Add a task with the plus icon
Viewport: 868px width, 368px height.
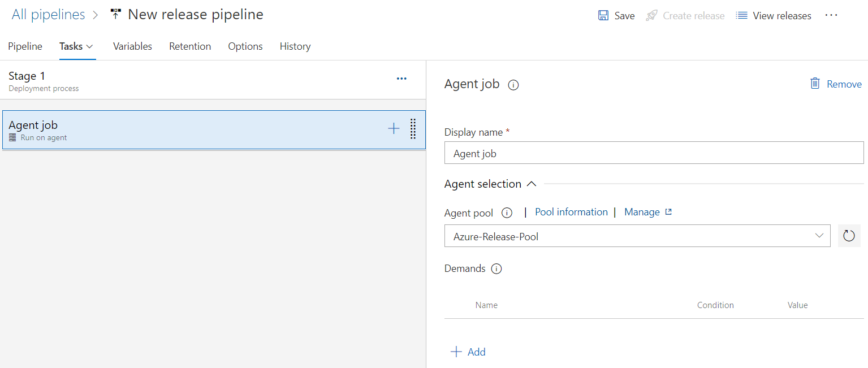coord(394,129)
